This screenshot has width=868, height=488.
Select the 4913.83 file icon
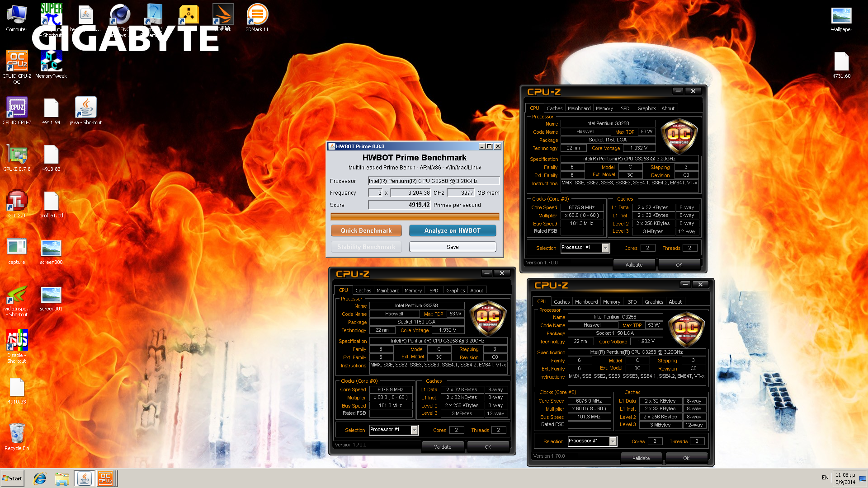click(x=51, y=158)
